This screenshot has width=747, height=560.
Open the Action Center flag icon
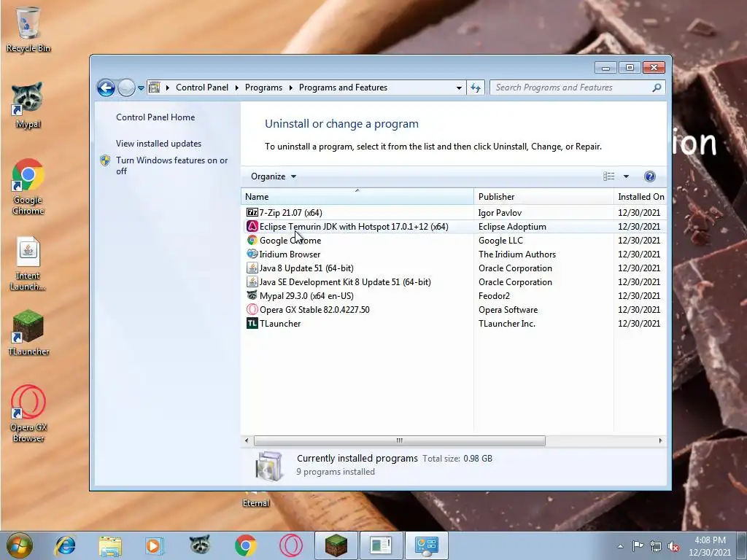click(x=638, y=545)
